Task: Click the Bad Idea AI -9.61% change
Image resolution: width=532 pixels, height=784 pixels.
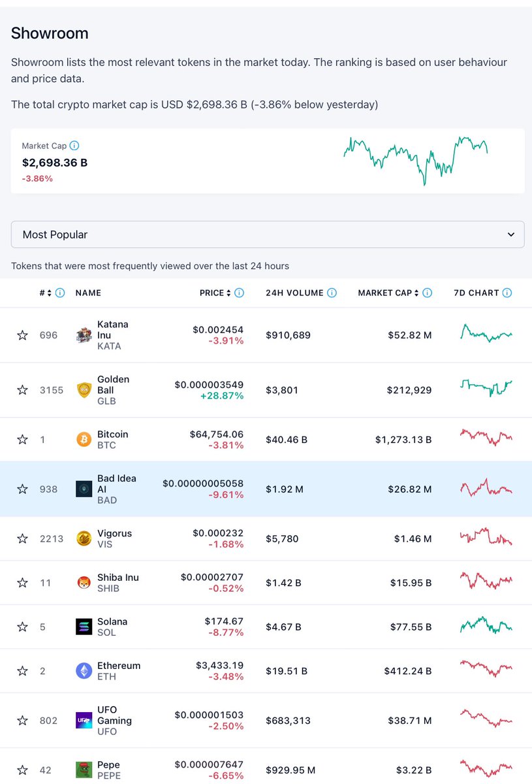Action: (x=225, y=495)
